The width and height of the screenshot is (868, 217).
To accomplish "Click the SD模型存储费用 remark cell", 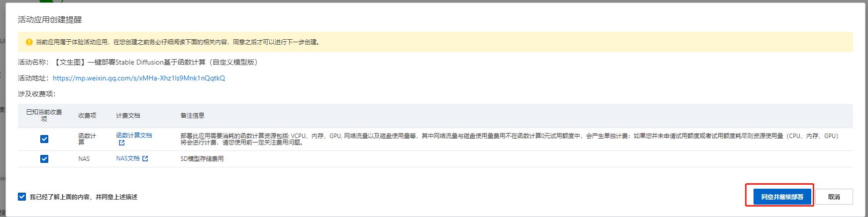I will (x=202, y=159).
